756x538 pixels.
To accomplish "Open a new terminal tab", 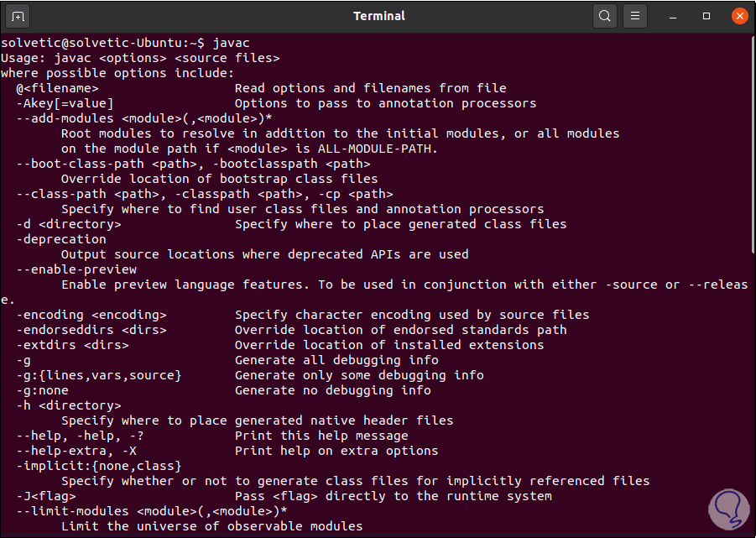I will (18, 16).
